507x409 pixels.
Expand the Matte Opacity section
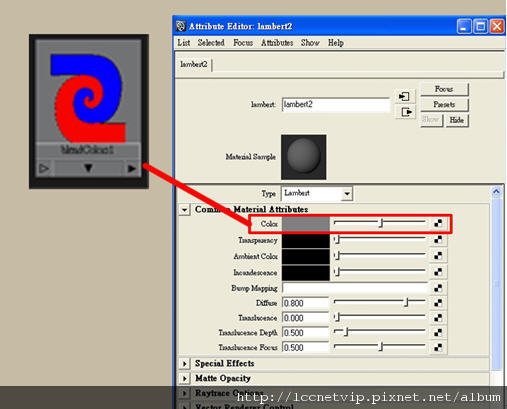pos(184,378)
